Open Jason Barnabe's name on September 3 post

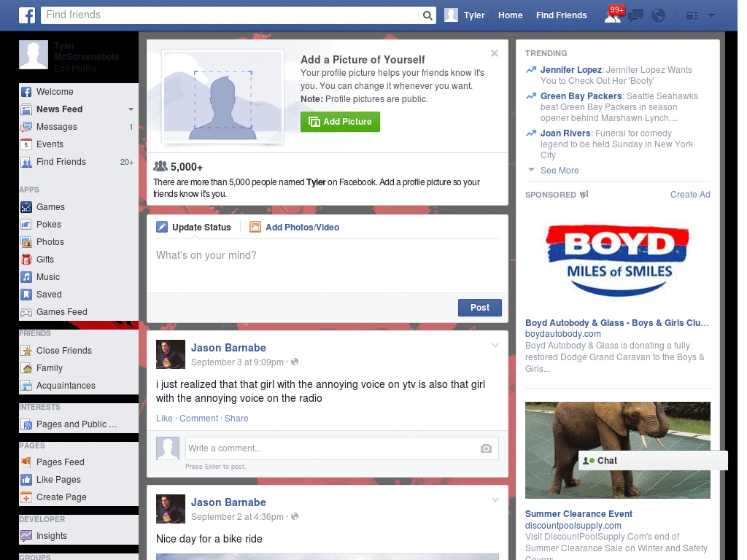pos(228,348)
